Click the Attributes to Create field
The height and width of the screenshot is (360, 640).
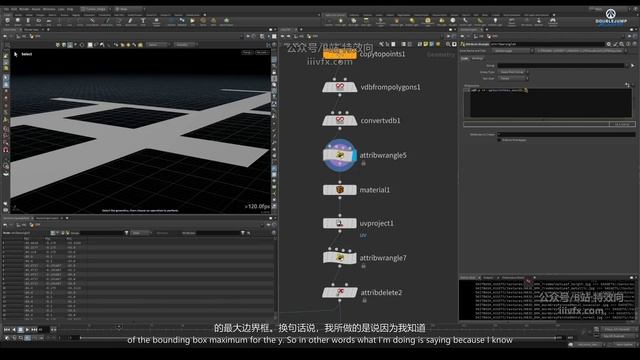click(x=566, y=134)
